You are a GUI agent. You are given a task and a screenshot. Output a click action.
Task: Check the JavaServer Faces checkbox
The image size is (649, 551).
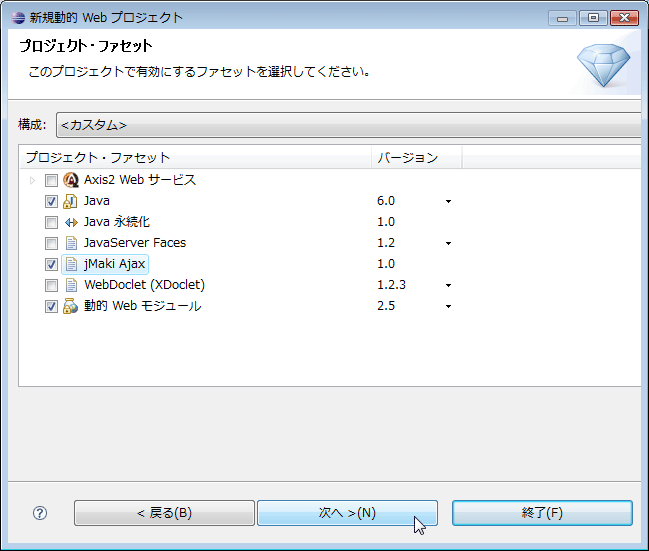51,243
